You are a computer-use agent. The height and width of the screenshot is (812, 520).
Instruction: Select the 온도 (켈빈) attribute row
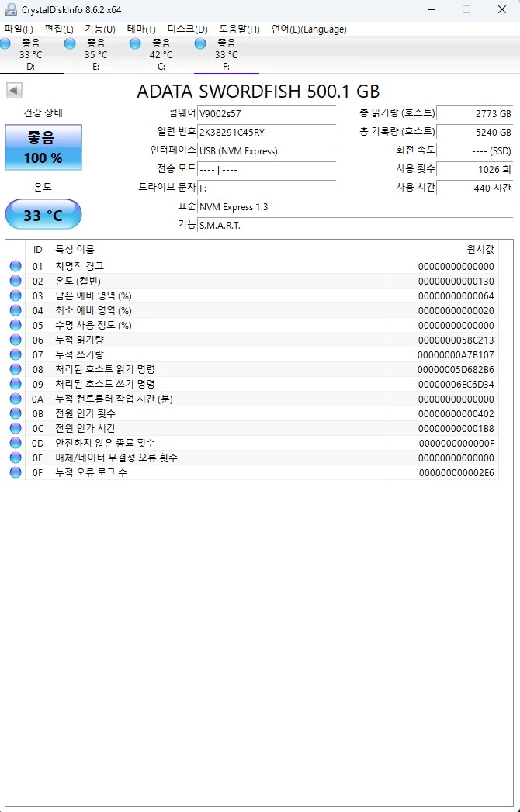click(x=252, y=281)
